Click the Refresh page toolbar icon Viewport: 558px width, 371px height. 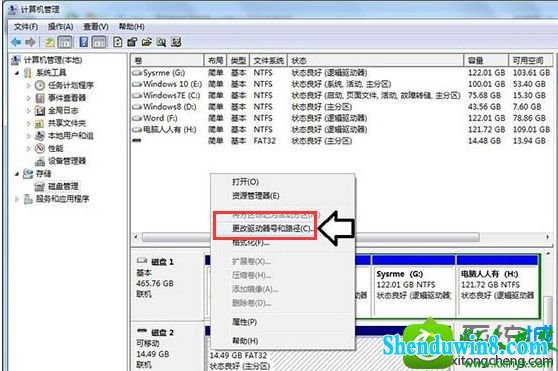(x=117, y=42)
